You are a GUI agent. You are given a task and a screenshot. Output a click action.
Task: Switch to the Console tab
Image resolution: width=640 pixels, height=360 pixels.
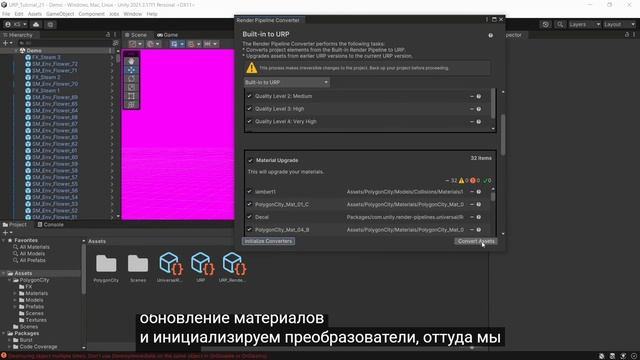(x=51, y=224)
